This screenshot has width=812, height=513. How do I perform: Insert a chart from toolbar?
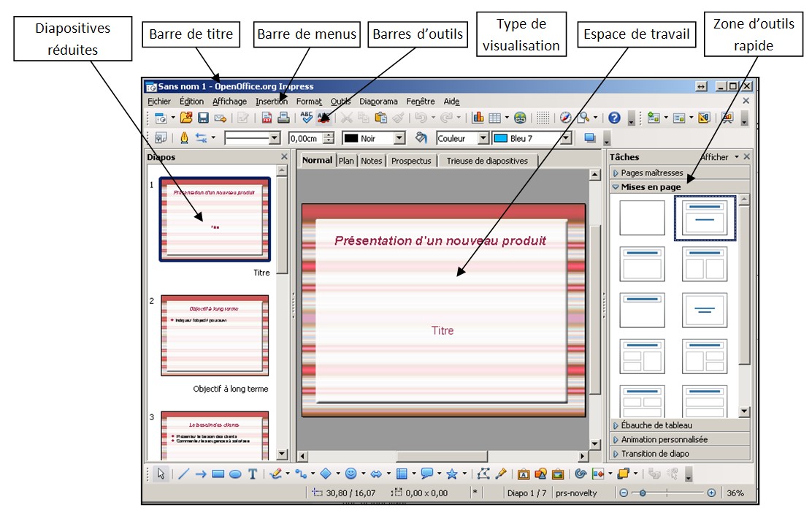478,118
